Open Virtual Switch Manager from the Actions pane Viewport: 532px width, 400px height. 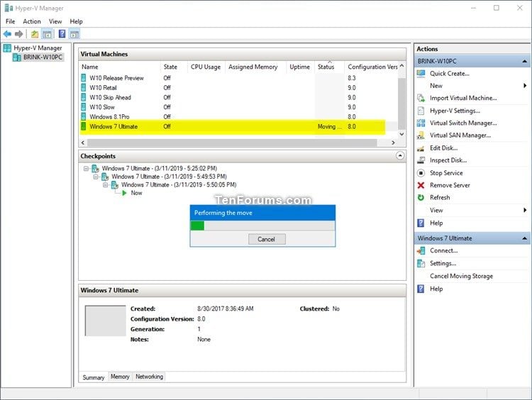pos(463,123)
